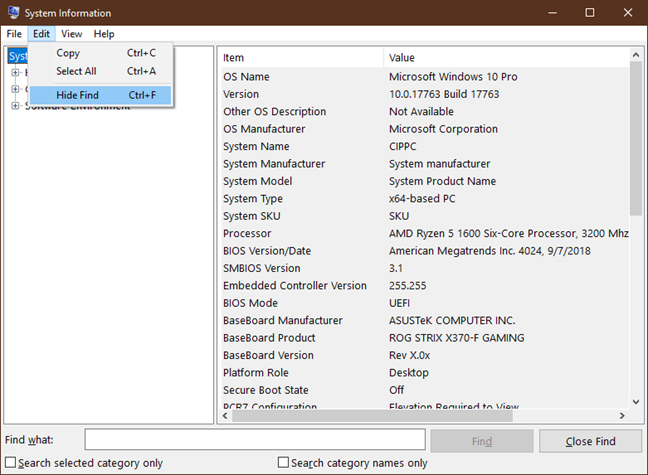
Task: Click the American Megatrends Inc. value
Action: coord(490,251)
